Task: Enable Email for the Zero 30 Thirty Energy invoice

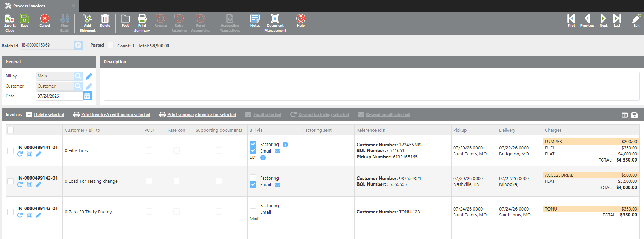Action: pos(253,212)
